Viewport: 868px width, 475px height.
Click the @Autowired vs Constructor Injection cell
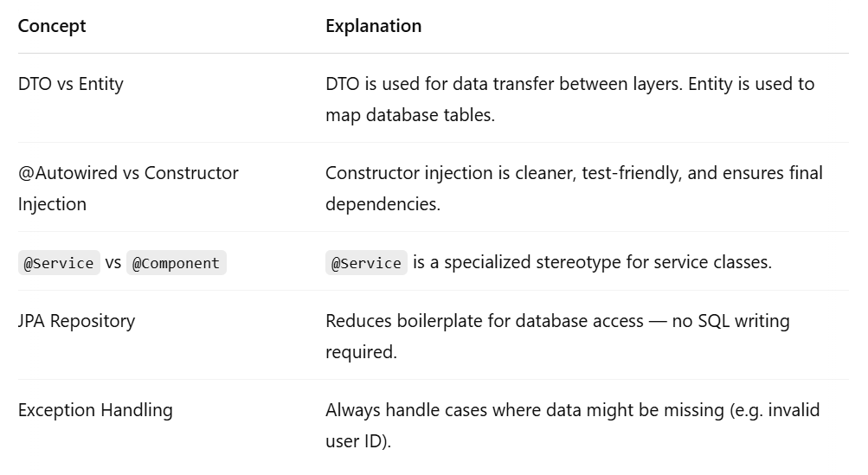128,189
